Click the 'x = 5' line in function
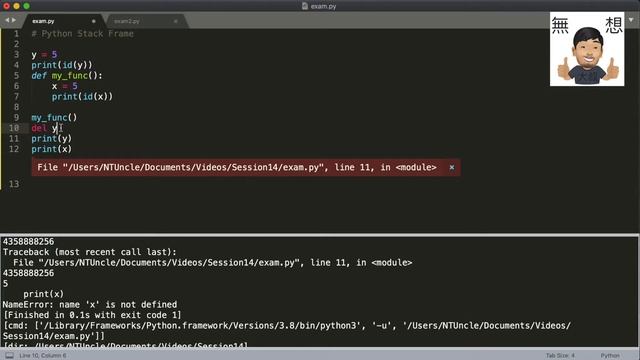Viewport: 640px width, 360px height. tap(64, 86)
